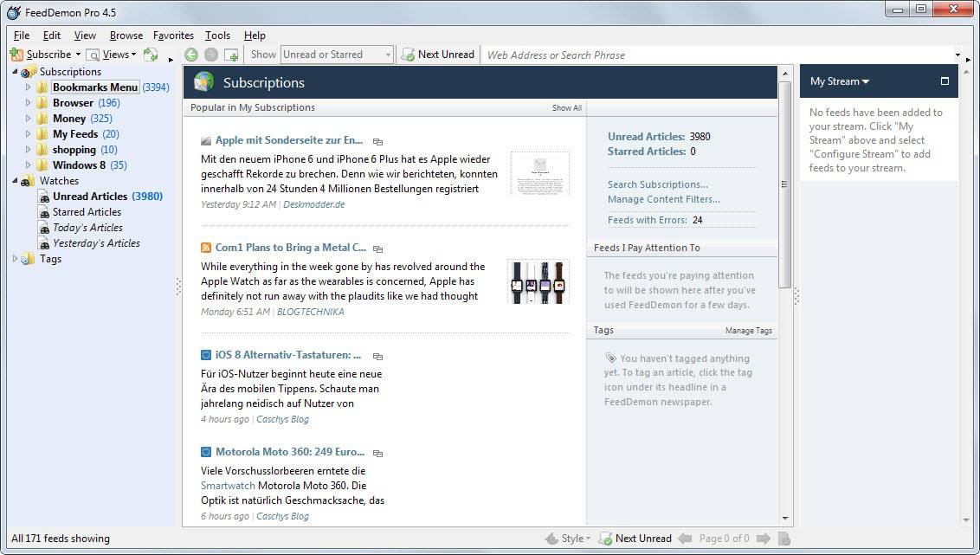Open the Favorites menu
980x555 pixels.
pyautogui.click(x=173, y=35)
